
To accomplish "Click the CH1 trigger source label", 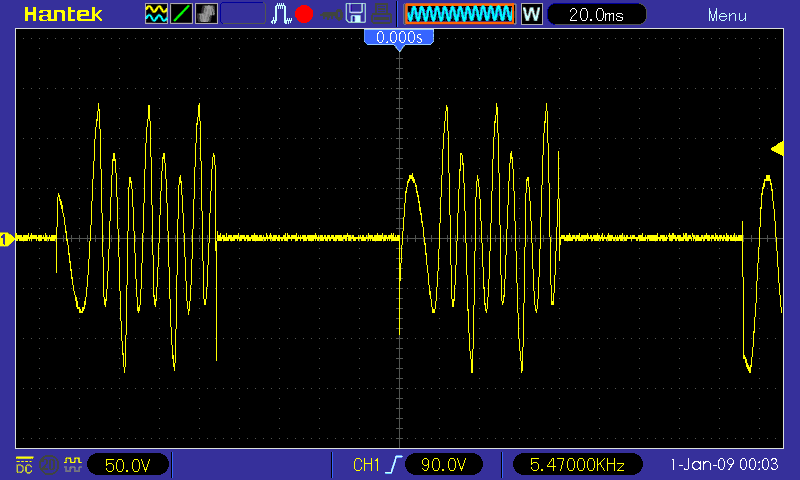I will (x=366, y=465).
